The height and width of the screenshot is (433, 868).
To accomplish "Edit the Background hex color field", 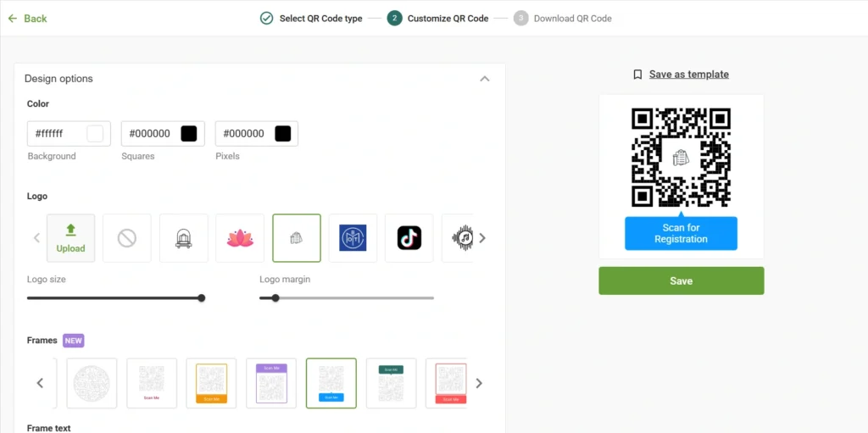I will (x=69, y=133).
